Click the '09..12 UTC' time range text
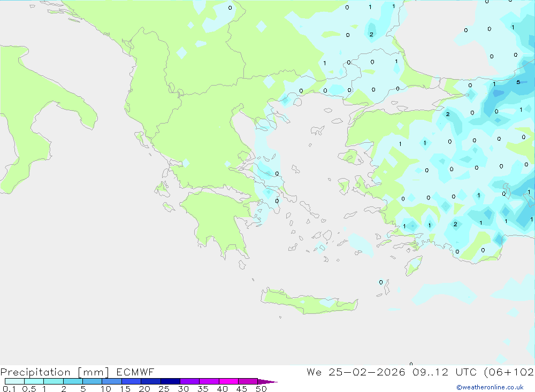 [x=445, y=372]
